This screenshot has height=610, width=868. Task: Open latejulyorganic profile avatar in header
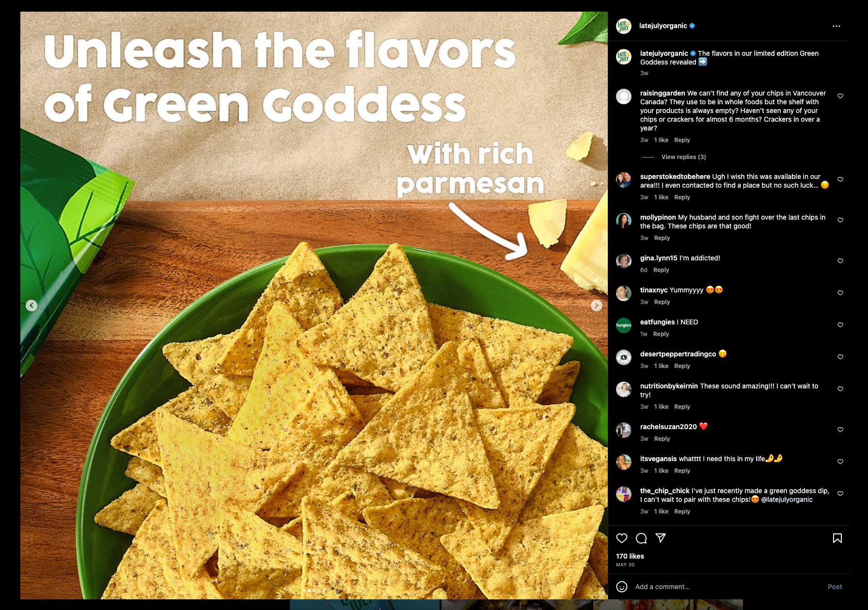[x=624, y=26]
